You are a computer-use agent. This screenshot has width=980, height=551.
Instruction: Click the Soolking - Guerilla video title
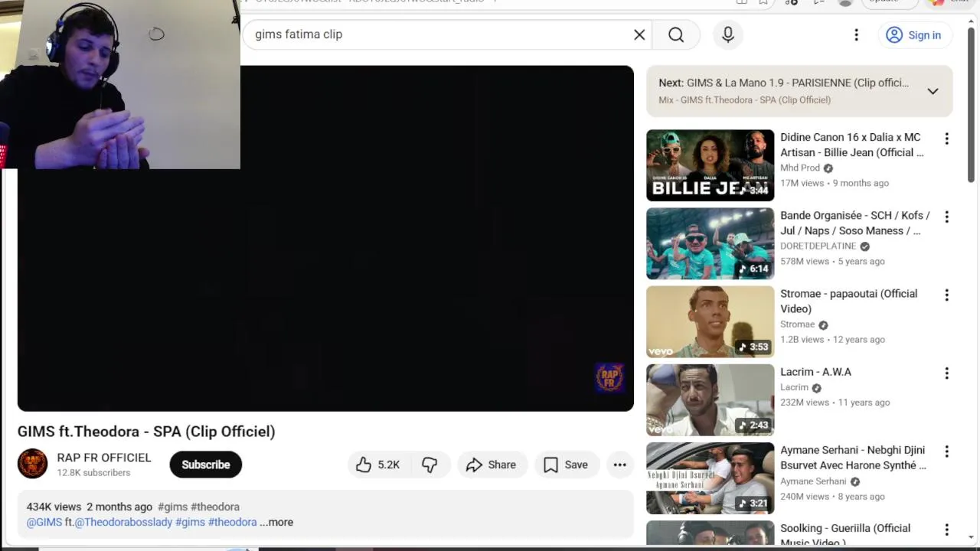point(845,535)
